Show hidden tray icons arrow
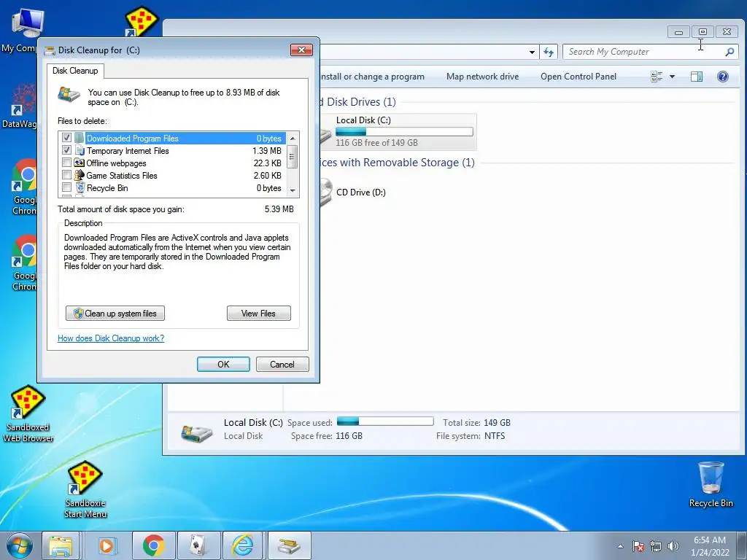The image size is (747, 560). (620, 546)
